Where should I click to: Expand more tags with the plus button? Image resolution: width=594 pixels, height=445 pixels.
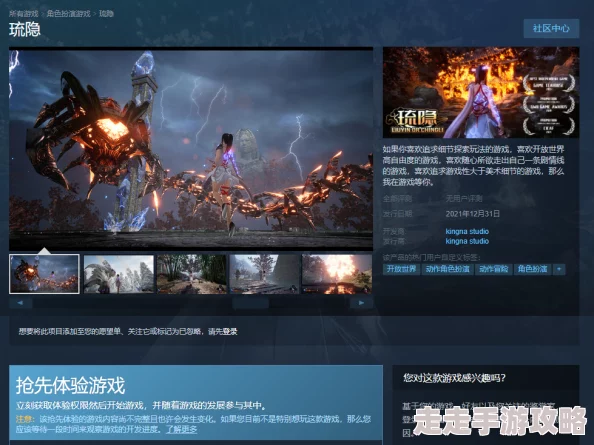point(559,269)
